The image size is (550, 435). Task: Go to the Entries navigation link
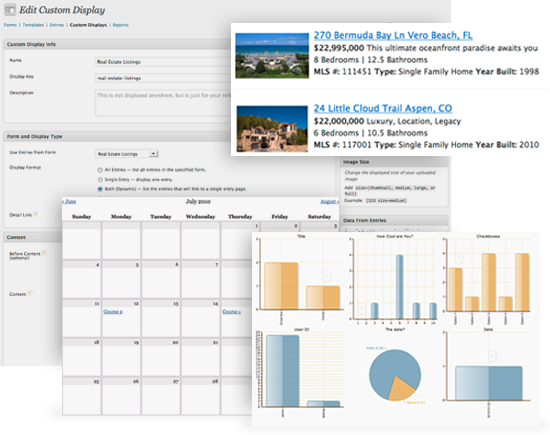(57, 25)
